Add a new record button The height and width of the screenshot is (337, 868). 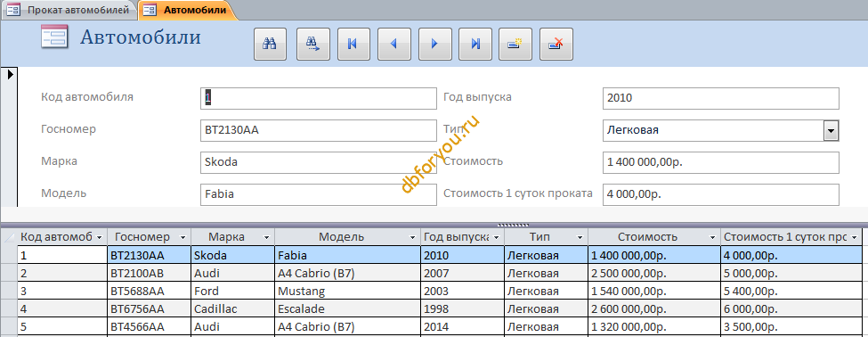pos(515,44)
